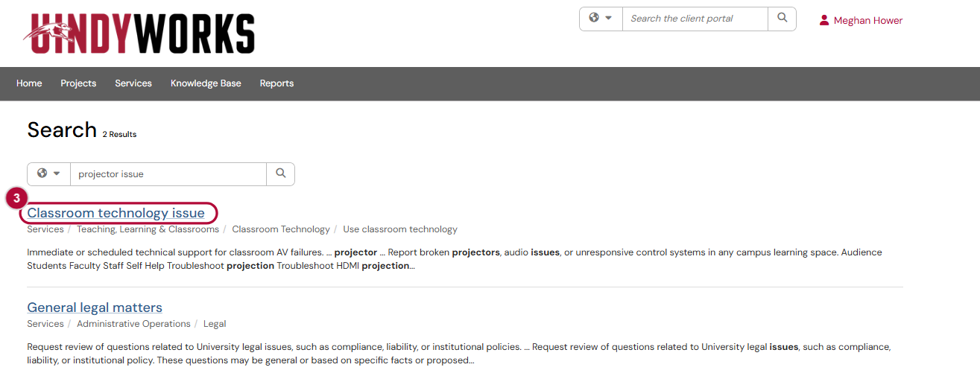This screenshot has width=980, height=376.
Task: Follow the Teaching, Learning & Classrooms breadcrumb
Action: tap(148, 229)
